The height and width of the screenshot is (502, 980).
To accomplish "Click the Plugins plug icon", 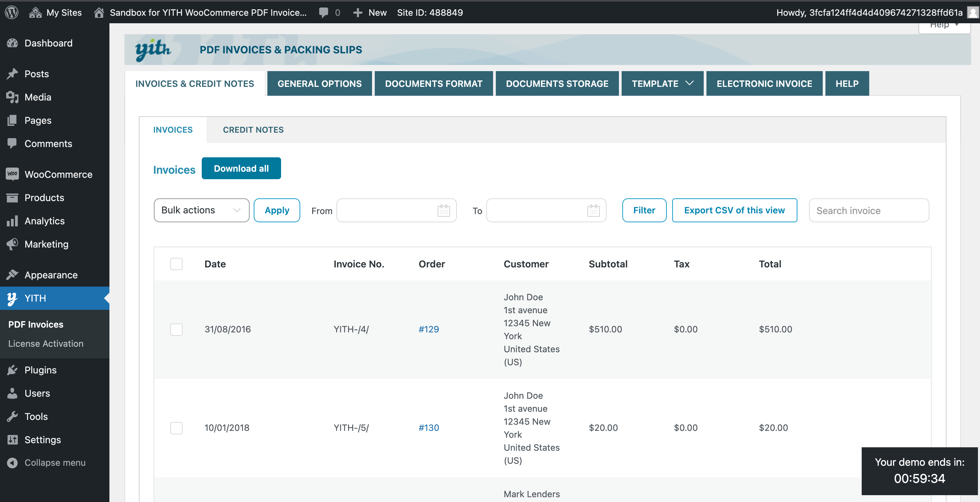I will coord(12,370).
